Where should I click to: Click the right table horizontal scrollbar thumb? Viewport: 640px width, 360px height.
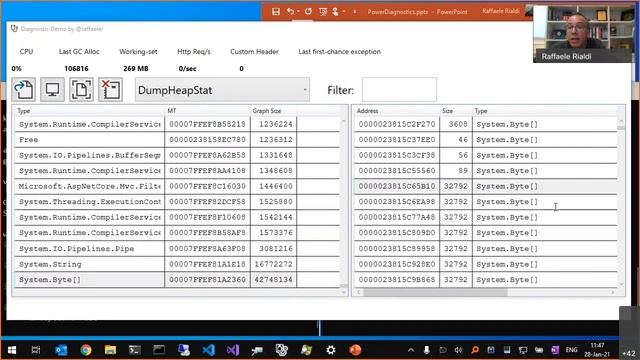tap(435, 292)
